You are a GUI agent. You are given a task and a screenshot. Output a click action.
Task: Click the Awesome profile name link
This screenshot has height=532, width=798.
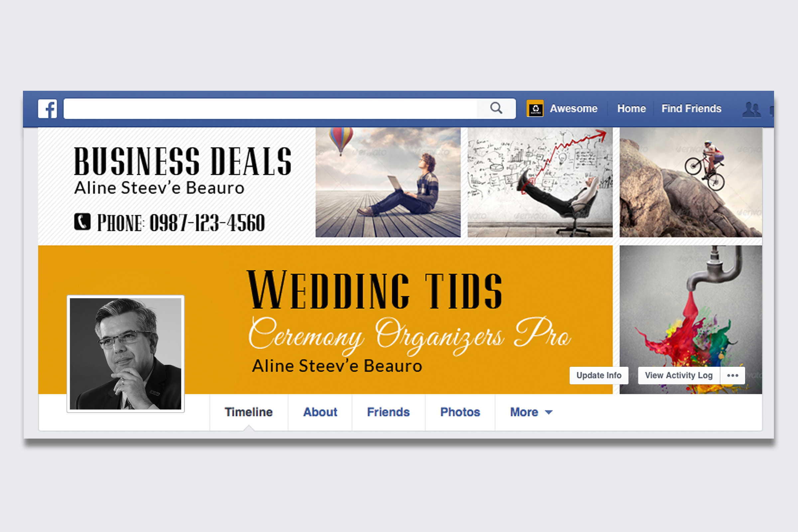tap(573, 109)
